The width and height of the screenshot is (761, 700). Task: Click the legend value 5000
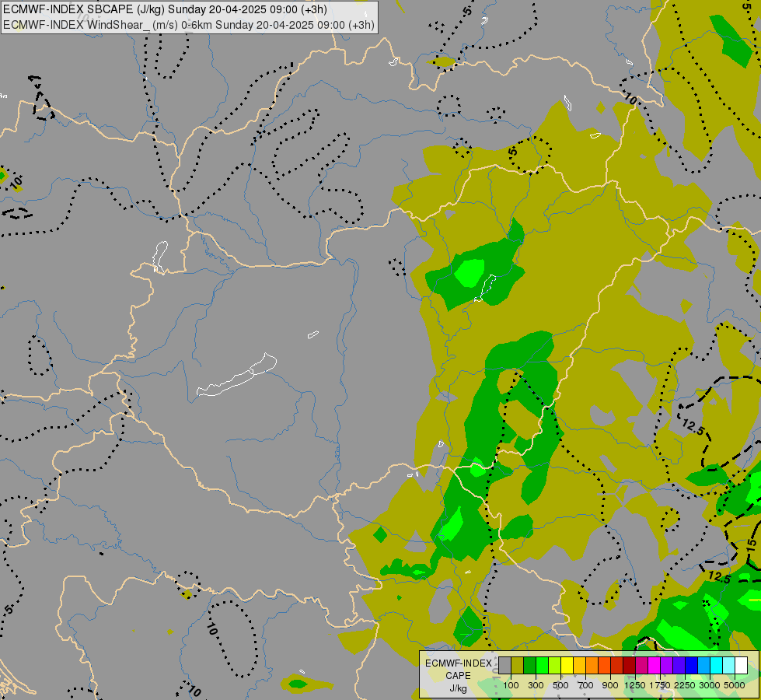(x=735, y=685)
